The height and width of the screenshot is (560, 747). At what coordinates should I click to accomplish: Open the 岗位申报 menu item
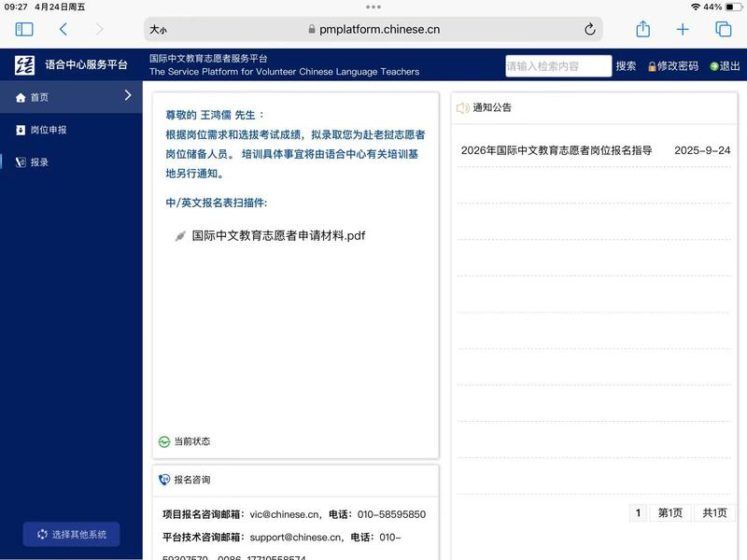(x=49, y=130)
